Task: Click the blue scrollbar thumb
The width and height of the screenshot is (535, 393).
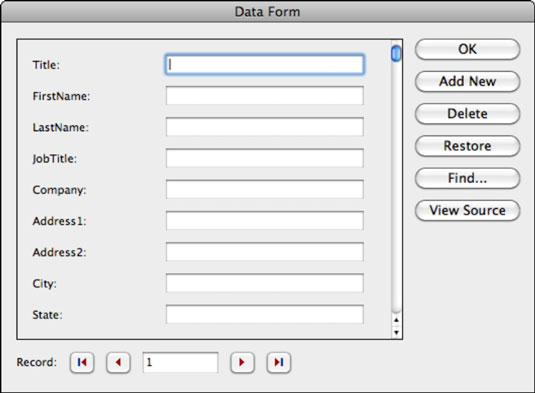Action: click(x=396, y=54)
